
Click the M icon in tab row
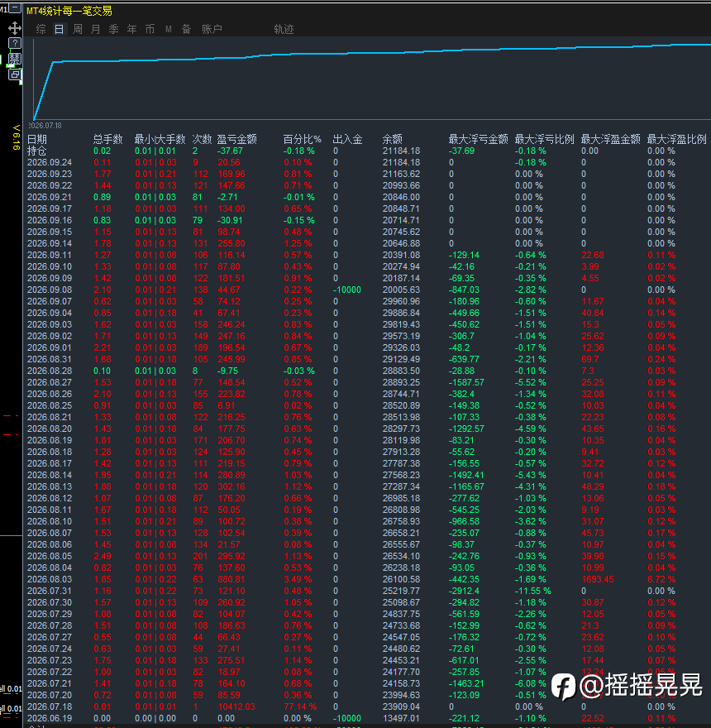click(x=169, y=29)
